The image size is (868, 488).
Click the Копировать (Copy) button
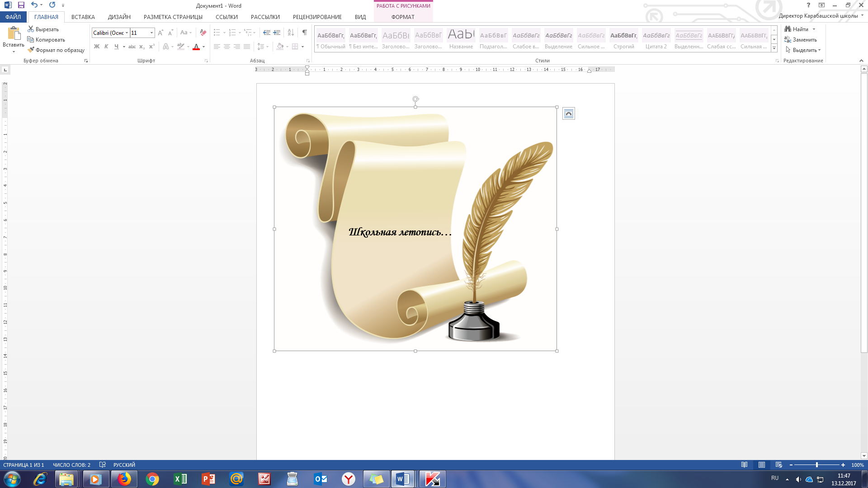point(46,40)
